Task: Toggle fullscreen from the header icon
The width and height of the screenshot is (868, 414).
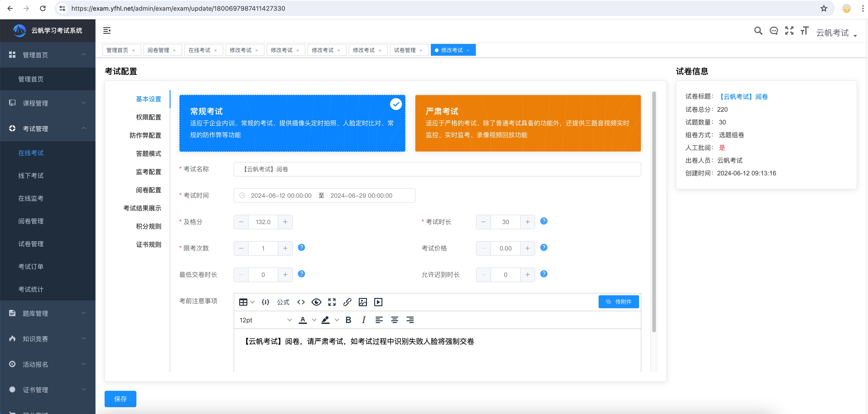Action: 789,31
